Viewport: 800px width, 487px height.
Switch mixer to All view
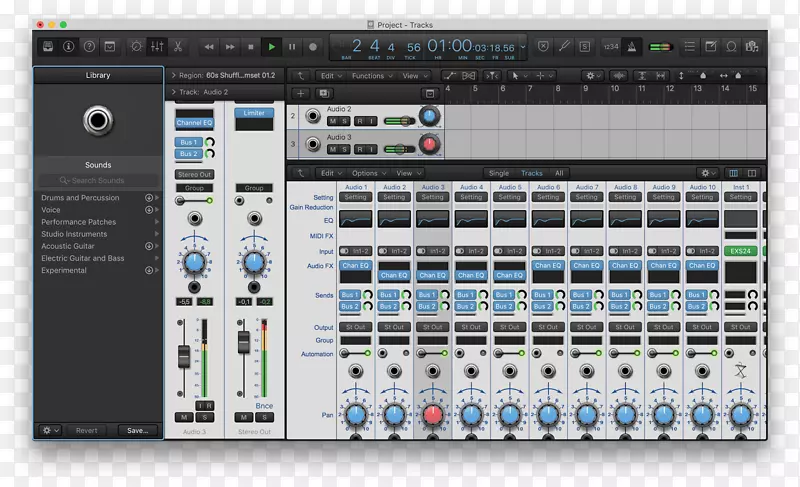click(559, 173)
